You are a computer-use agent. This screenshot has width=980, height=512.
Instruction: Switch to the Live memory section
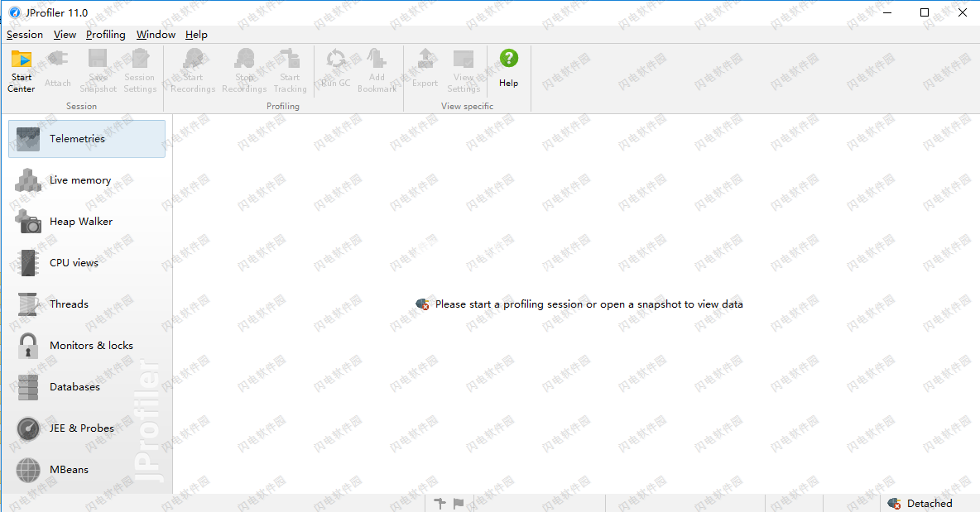click(87, 179)
